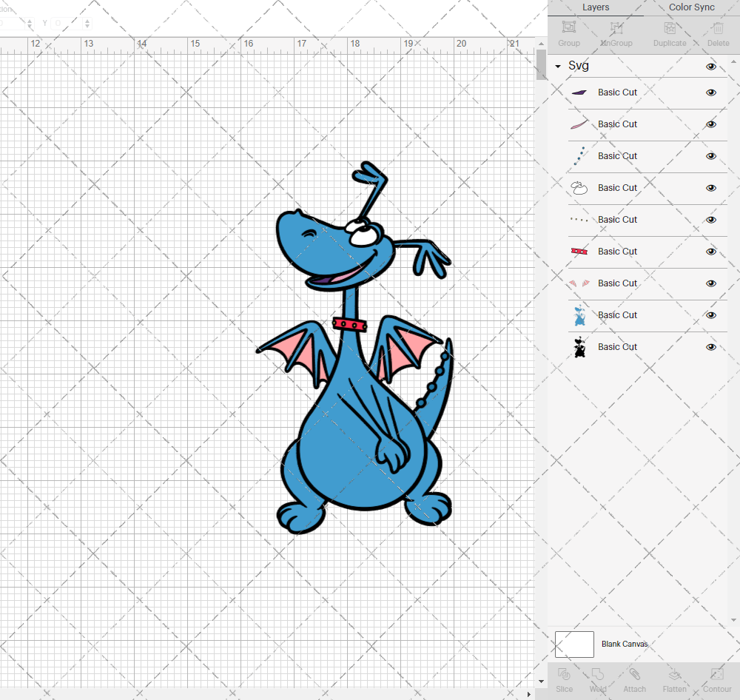
Task: Select the white eyes outline layer thumbnail
Action: point(579,188)
